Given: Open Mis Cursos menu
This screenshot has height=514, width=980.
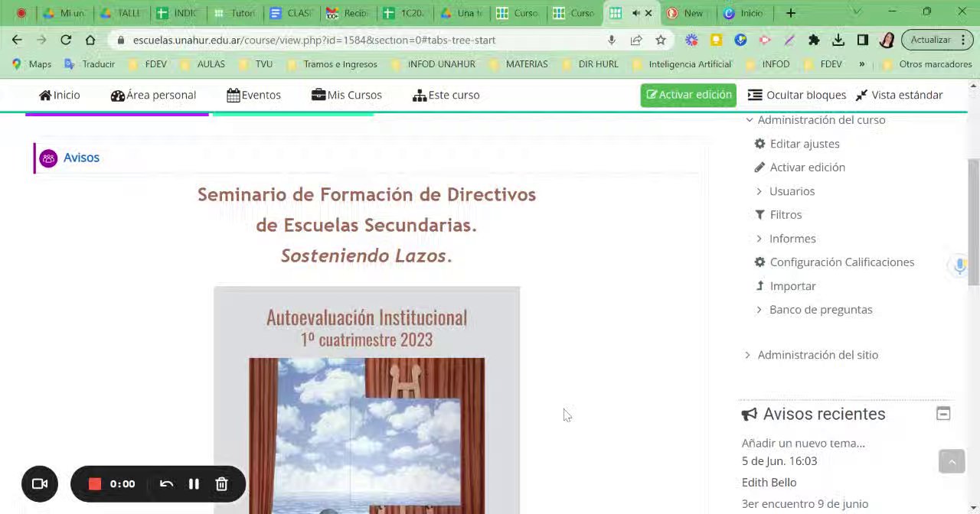Looking at the screenshot, I should [347, 95].
